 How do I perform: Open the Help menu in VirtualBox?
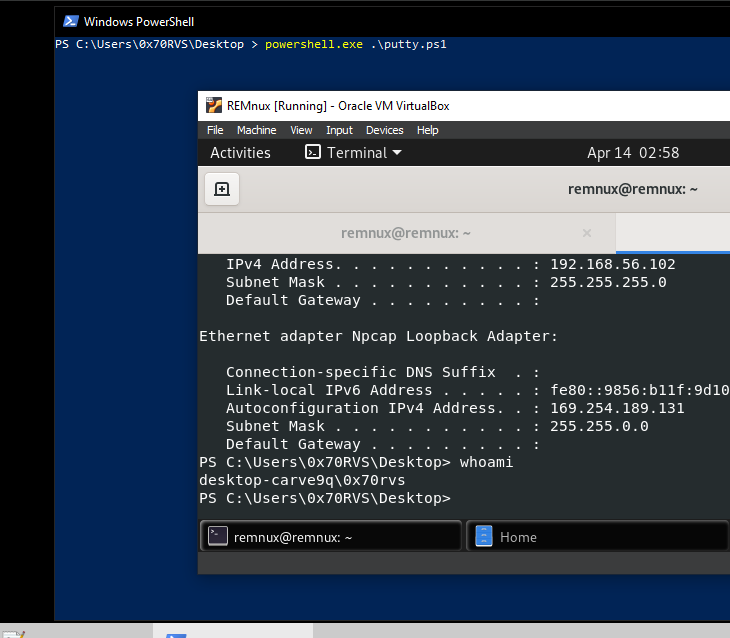point(427,130)
